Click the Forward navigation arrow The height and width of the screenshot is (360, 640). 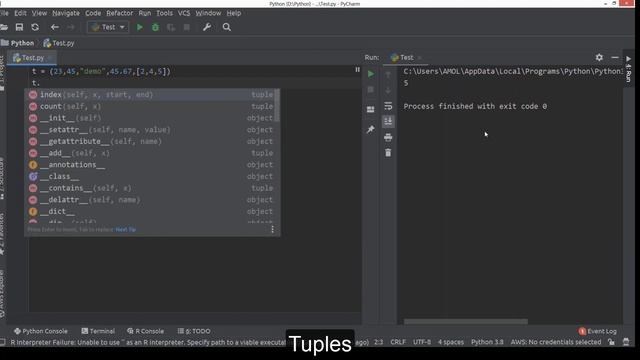click(71, 27)
